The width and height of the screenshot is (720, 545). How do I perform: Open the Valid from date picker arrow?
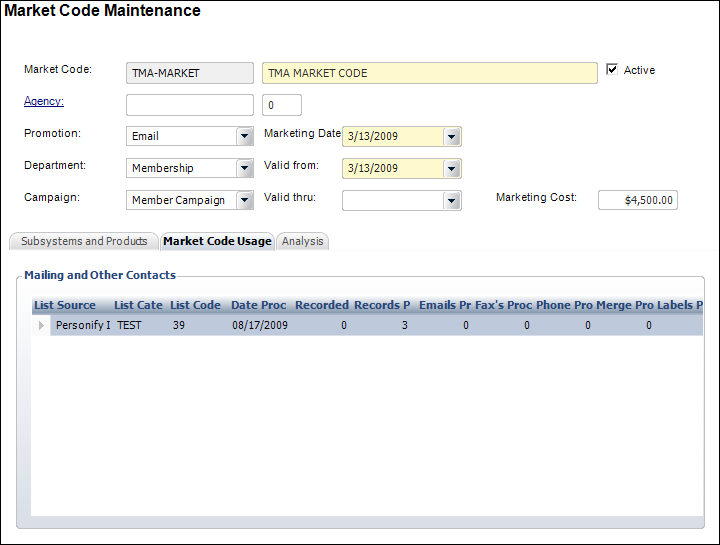tap(452, 169)
